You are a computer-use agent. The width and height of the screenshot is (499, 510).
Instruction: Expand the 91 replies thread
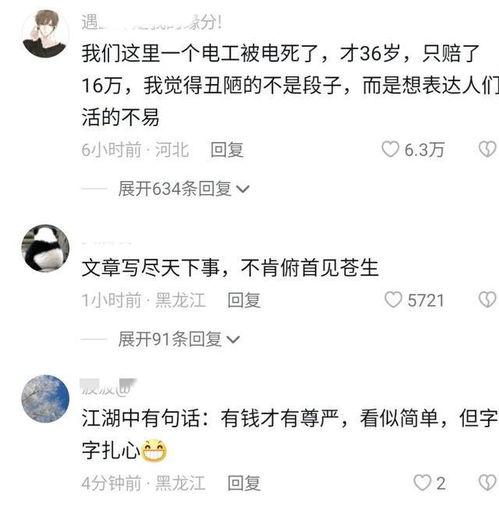(x=179, y=339)
